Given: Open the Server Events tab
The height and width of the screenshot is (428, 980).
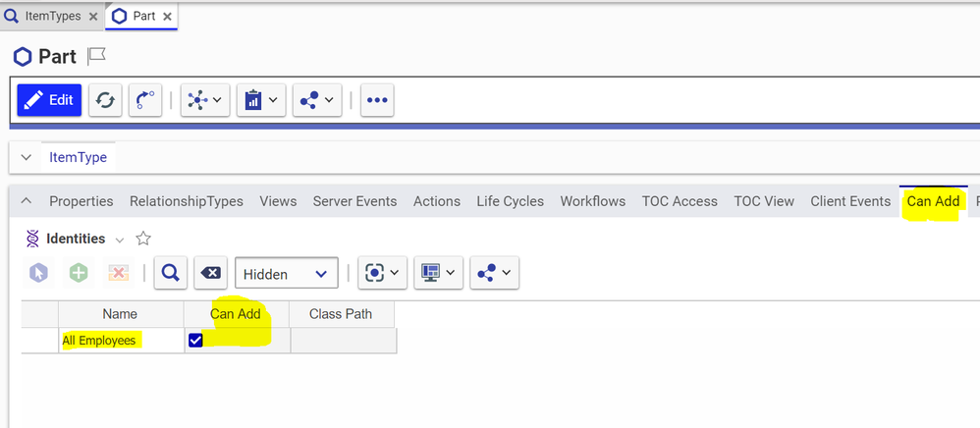Looking at the screenshot, I should click(x=354, y=201).
